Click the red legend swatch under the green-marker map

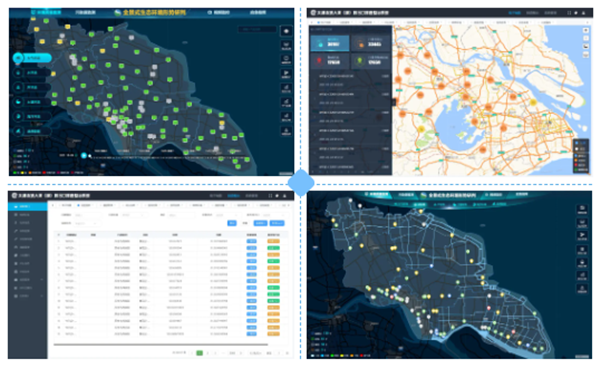44,173
